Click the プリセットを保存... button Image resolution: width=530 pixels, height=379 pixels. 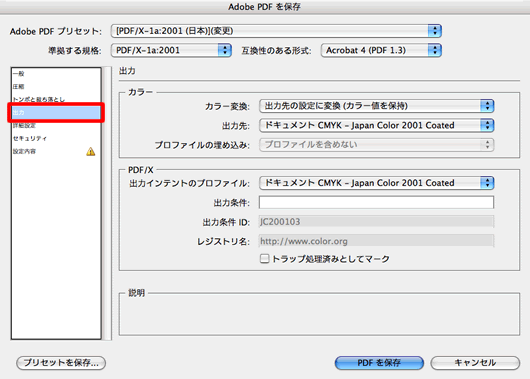(x=61, y=363)
